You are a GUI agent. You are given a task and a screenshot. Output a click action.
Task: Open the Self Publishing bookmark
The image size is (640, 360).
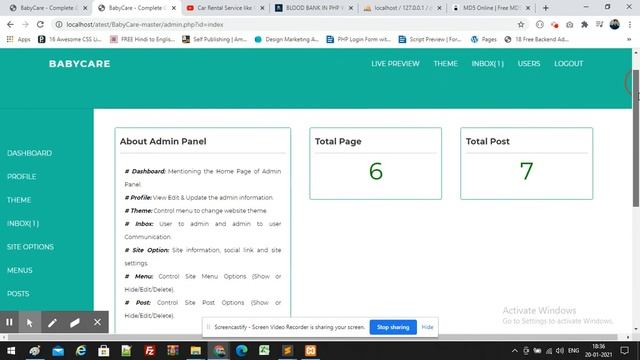[214, 39]
